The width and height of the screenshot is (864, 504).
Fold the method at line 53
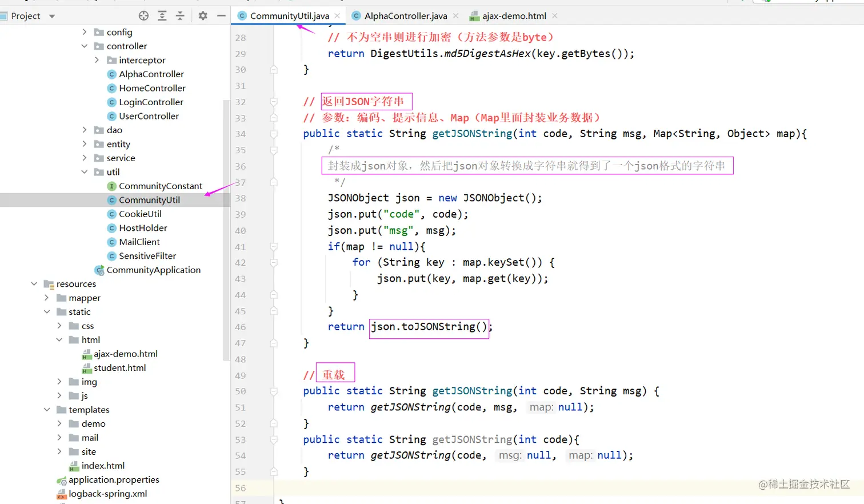(274, 439)
